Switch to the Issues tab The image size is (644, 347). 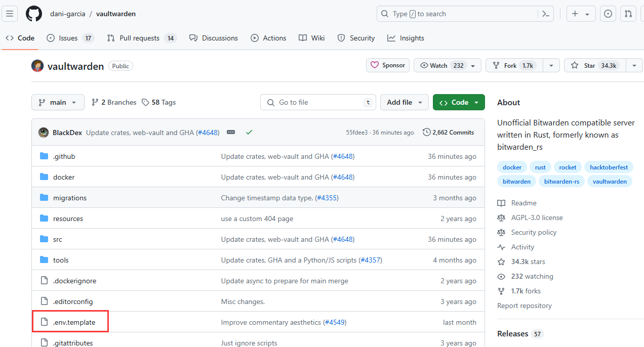pos(70,38)
